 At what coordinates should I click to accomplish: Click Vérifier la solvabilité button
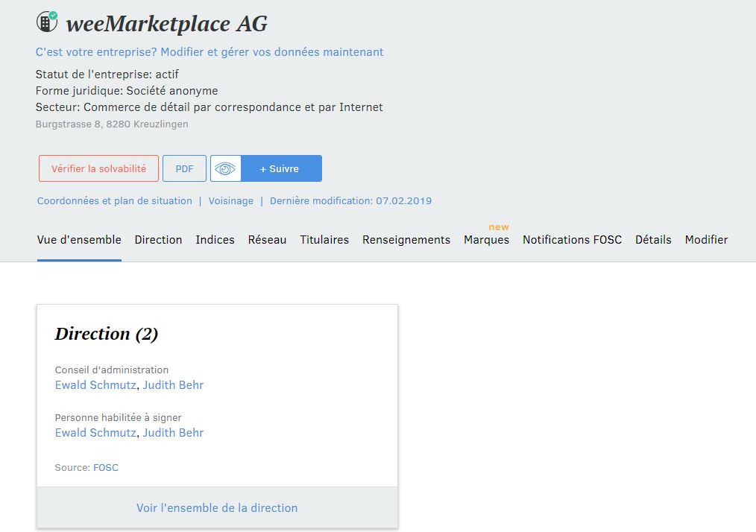click(98, 168)
